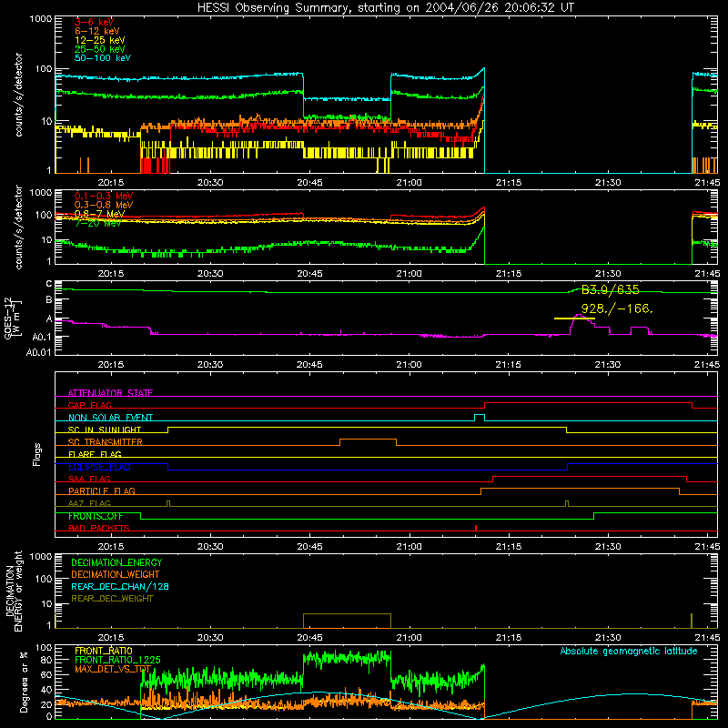Select the 6-12 keV legend label
Viewport: 728px width, 728px height.
coord(97,31)
